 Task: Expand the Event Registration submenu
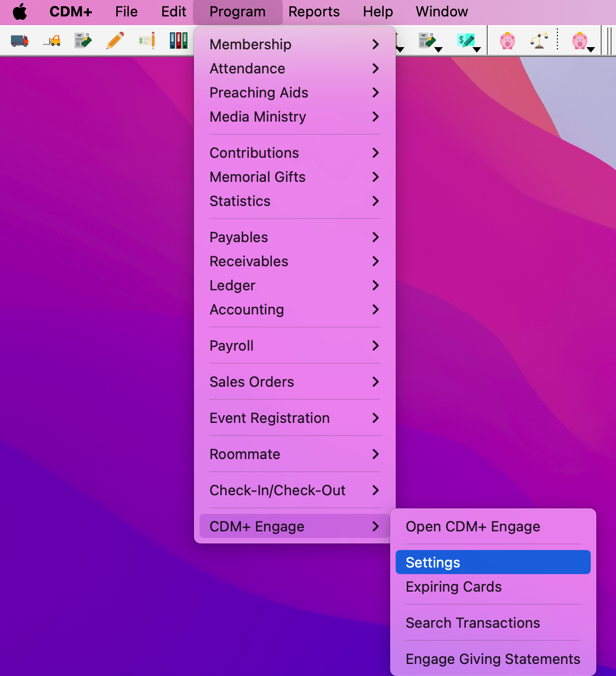(295, 418)
